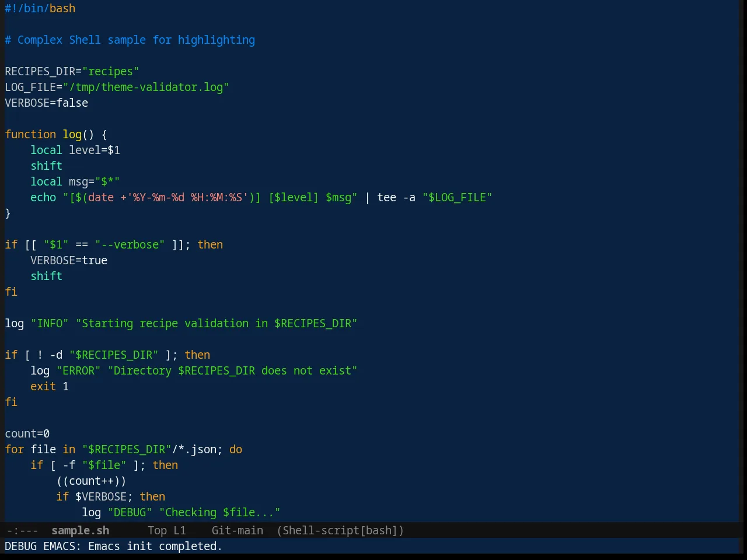This screenshot has height=560, width=747.
Task: Click the count=0 line
Action: tap(27, 433)
